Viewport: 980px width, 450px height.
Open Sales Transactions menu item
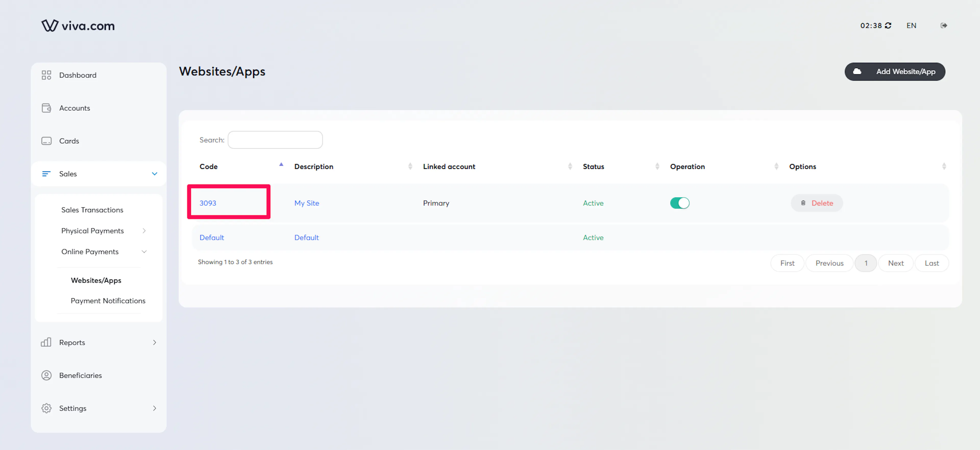click(x=92, y=210)
